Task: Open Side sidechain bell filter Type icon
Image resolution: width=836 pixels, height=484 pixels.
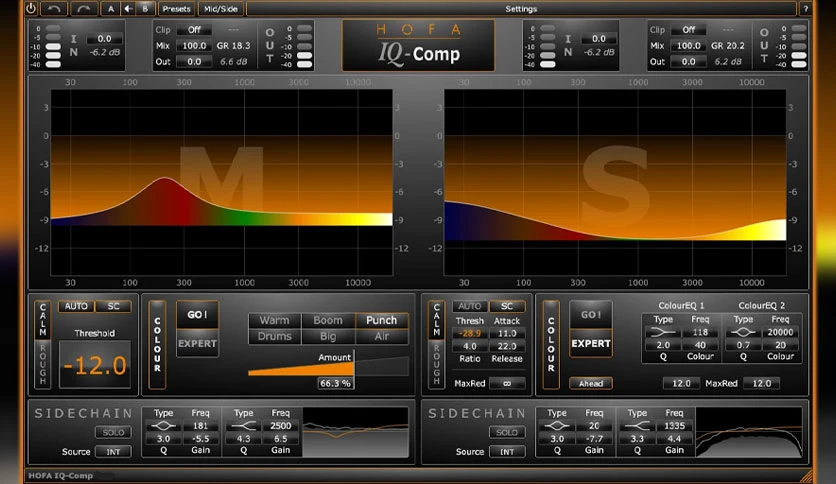Action: pos(557,426)
